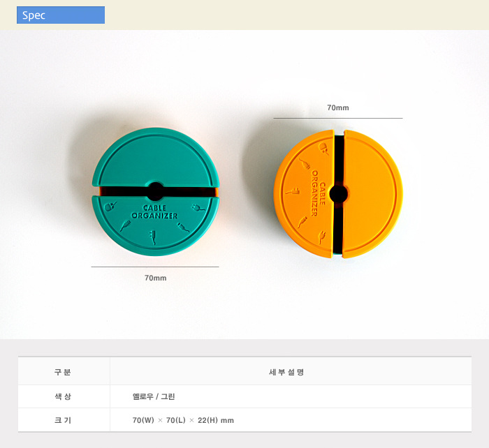This screenshot has height=448, width=489.
Task: Click the bottom USB icon on green organizer
Action: [154, 237]
